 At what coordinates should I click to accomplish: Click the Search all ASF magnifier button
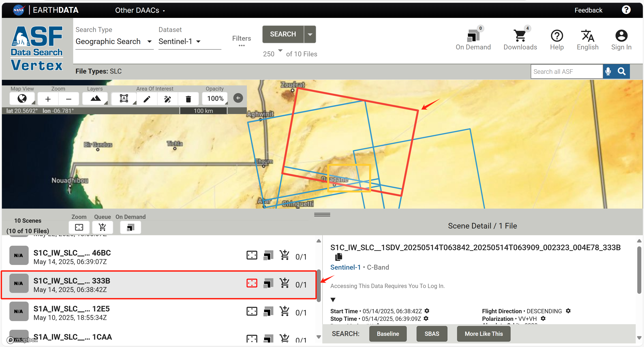pos(622,72)
